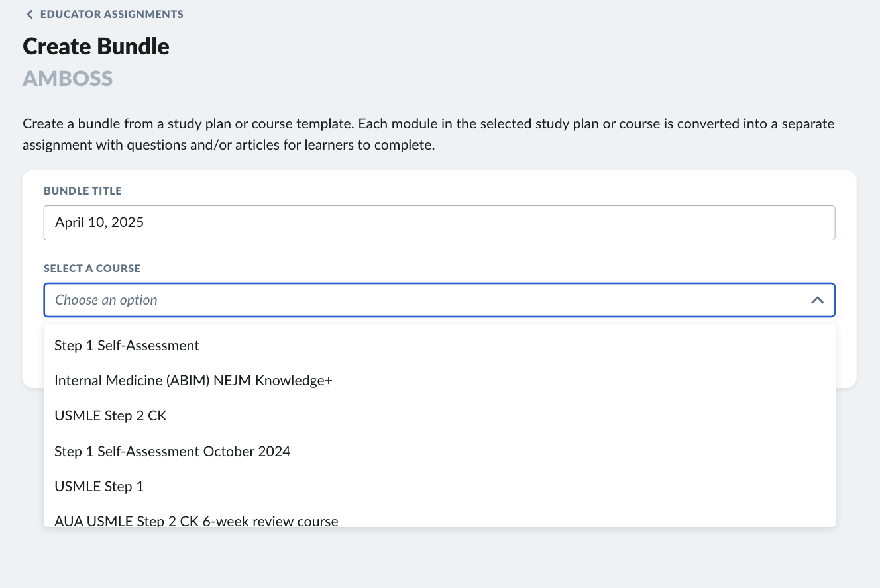880x588 pixels.
Task: Select USMLE Step 2 CK course
Action: [439, 416]
